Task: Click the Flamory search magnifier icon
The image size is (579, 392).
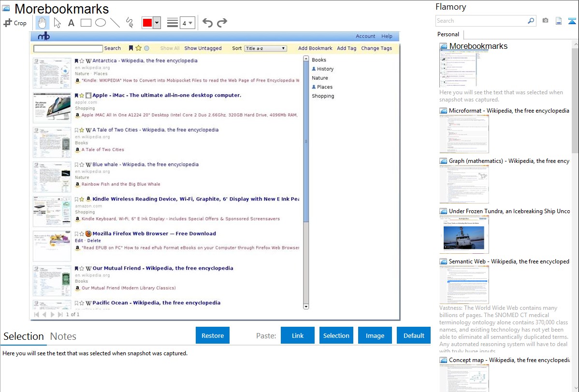Action: (x=531, y=21)
